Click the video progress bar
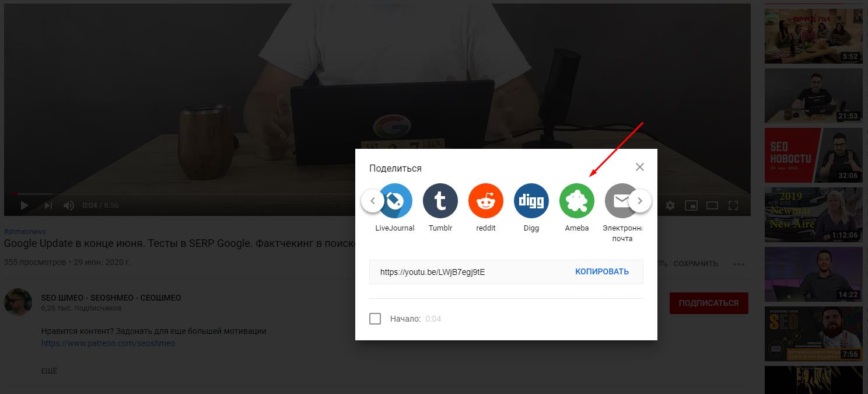Image resolution: width=868 pixels, height=394 pixels. point(377,194)
